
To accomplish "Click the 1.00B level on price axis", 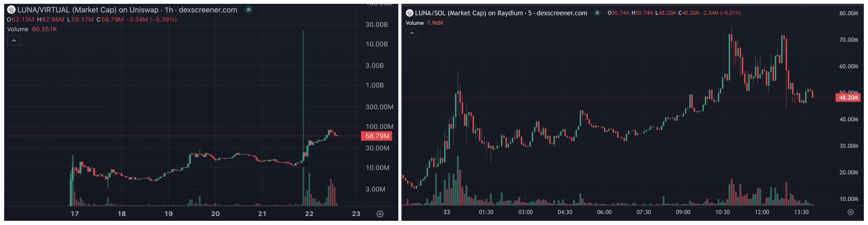I will point(374,85).
